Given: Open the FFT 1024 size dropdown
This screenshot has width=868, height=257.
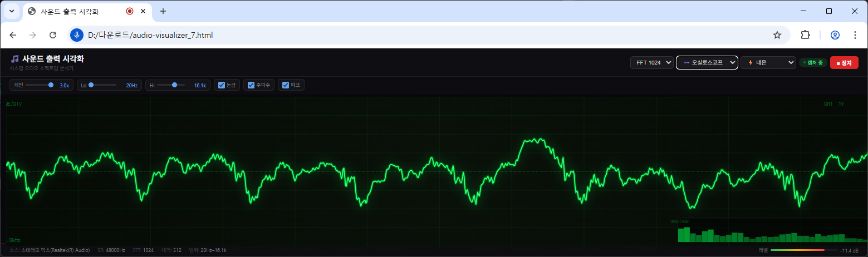Looking at the screenshot, I should 652,63.
